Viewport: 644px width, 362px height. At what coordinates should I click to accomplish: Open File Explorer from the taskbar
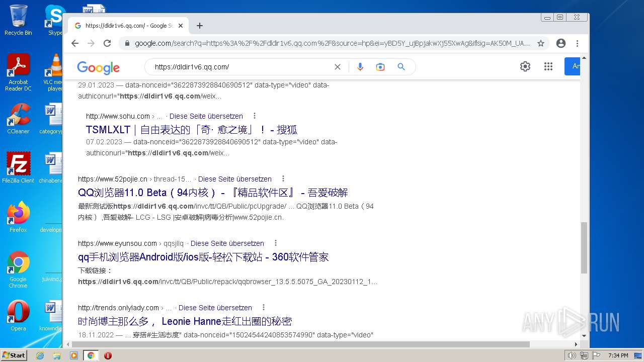[57, 355]
